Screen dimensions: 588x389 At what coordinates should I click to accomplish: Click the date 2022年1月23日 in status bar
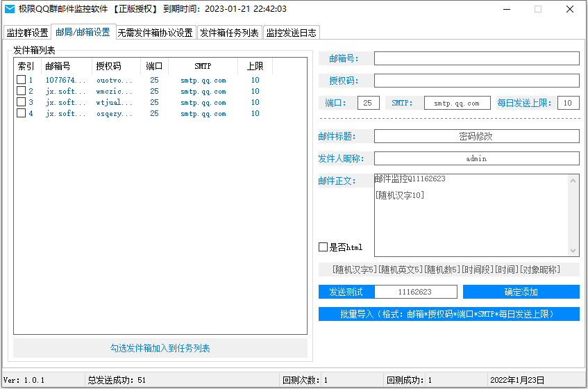point(517,380)
